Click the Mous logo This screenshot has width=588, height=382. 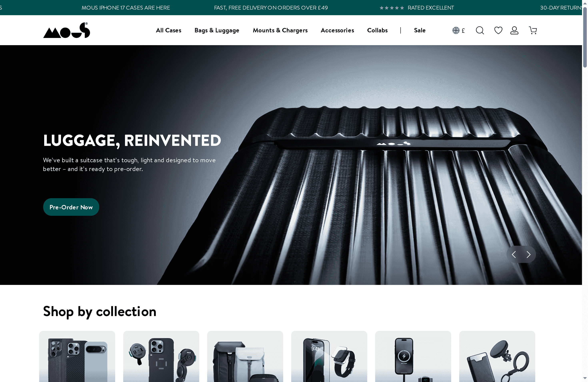[66, 30]
